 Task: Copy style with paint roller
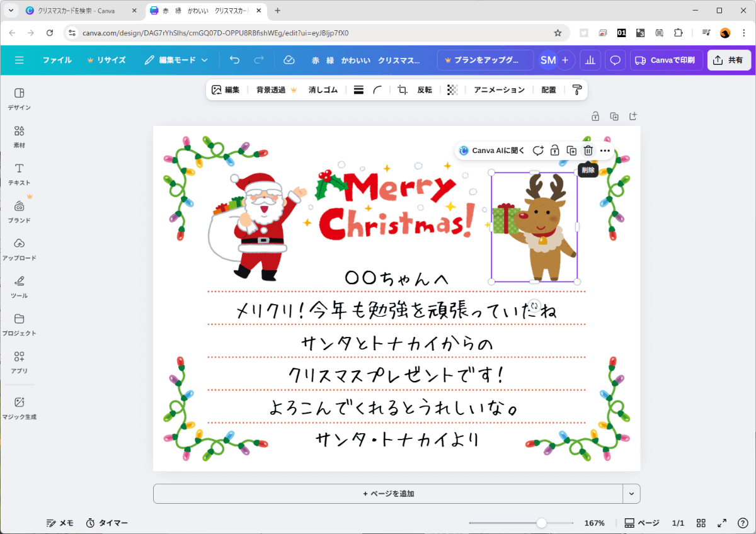tap(576, 90)
